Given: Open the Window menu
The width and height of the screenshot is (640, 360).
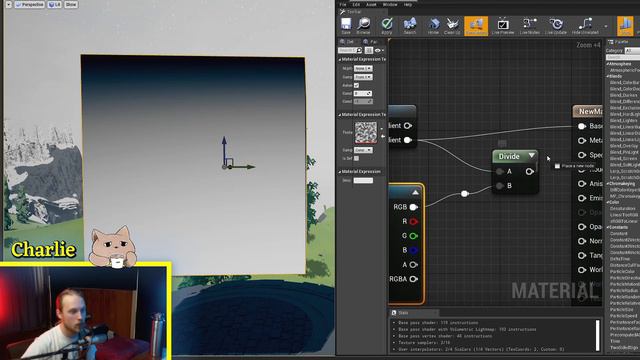Looking at the screenshot, I should [x=390, y=4].
